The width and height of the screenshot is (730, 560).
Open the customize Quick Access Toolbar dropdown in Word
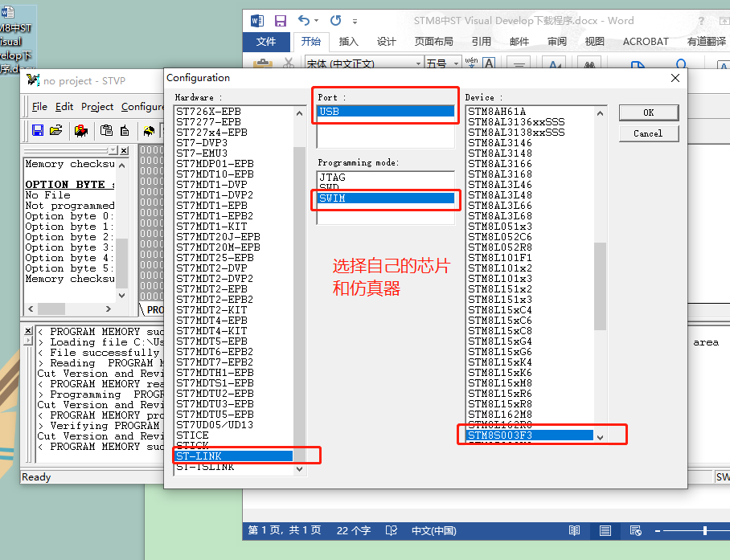click(x=355, y=21)
